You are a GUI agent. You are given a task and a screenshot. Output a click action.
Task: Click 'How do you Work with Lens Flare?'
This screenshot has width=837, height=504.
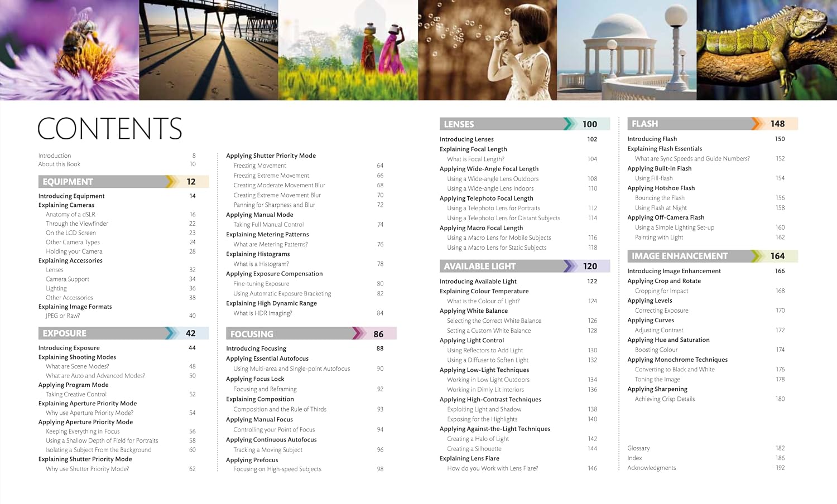493,468
